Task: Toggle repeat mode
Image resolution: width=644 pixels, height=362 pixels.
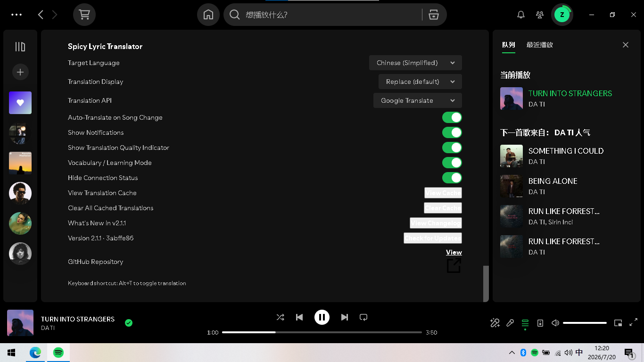Action: (x=363, y=317)
